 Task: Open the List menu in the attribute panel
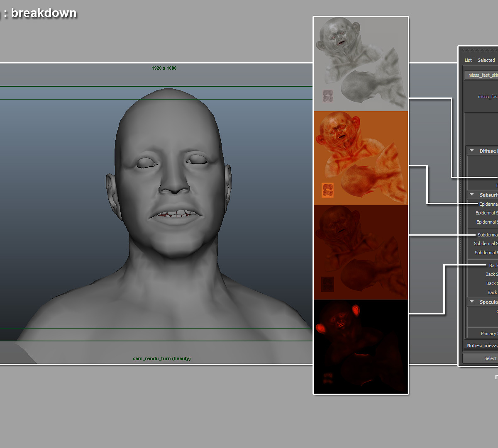coord(468,60)
